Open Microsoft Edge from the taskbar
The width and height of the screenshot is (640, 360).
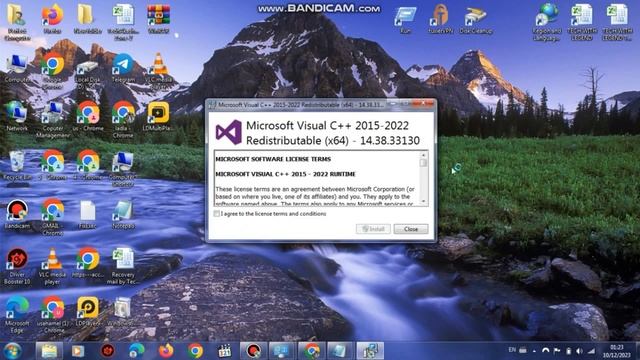(136, 351)
